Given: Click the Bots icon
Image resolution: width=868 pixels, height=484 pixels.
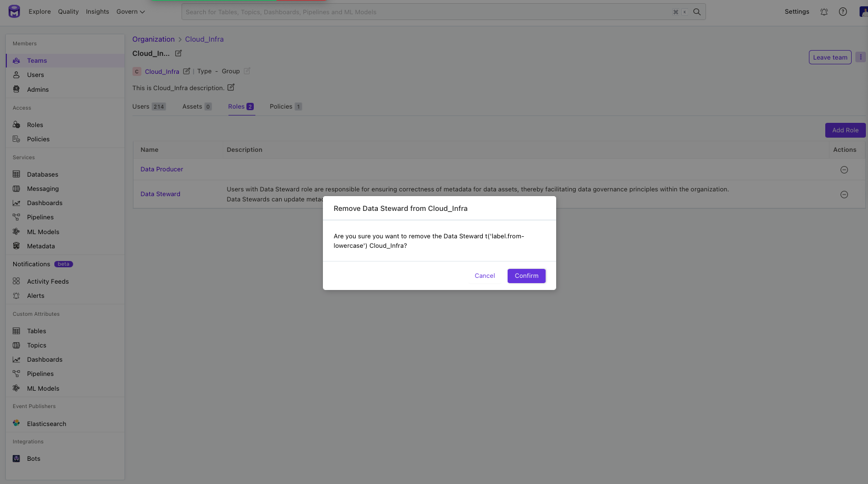Looking at the screenshot, I should pyautogui.click(x=16, y=459).
